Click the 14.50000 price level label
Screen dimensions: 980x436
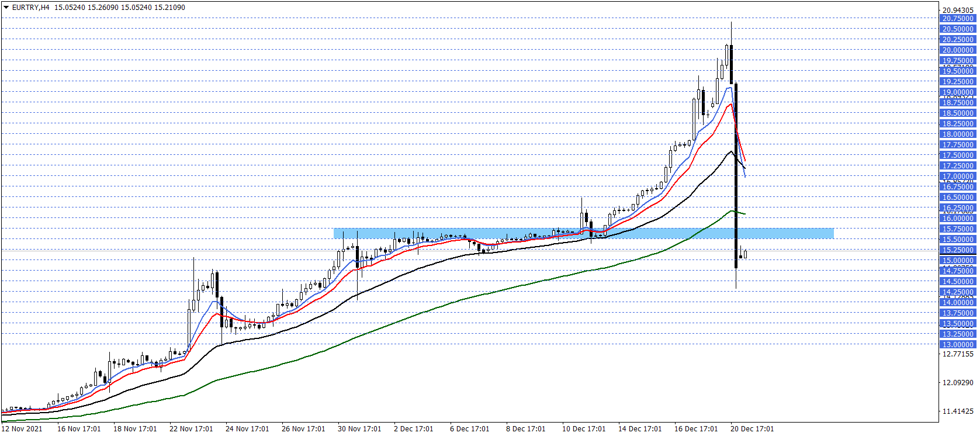pos(957,282)
